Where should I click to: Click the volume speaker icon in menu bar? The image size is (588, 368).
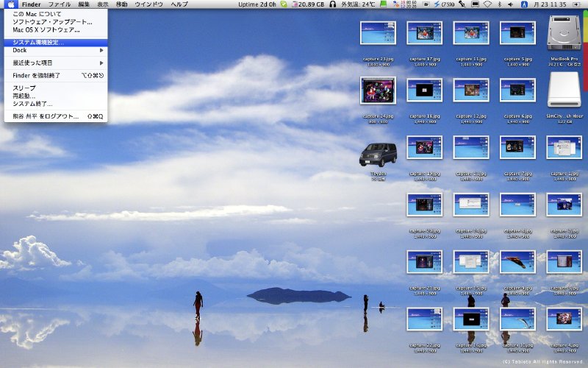(510, 4)
